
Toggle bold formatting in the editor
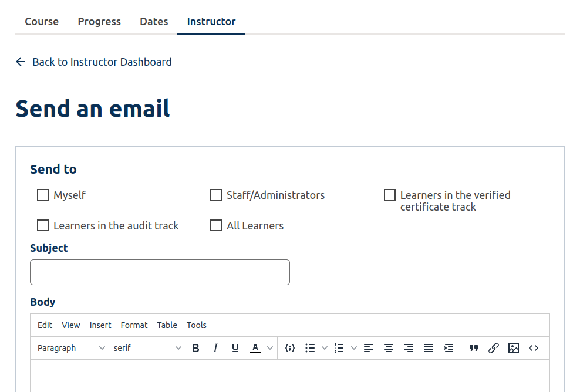tap(195, 348)
